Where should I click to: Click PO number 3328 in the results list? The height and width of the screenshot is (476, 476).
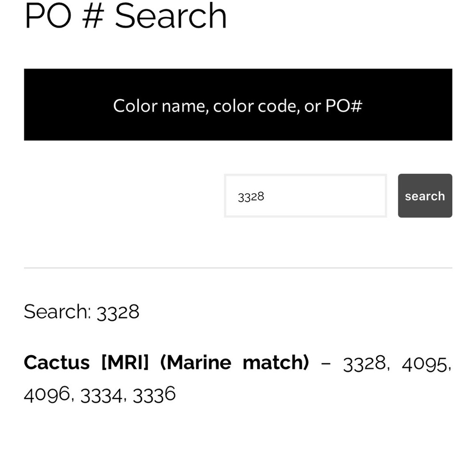(364, 364)
